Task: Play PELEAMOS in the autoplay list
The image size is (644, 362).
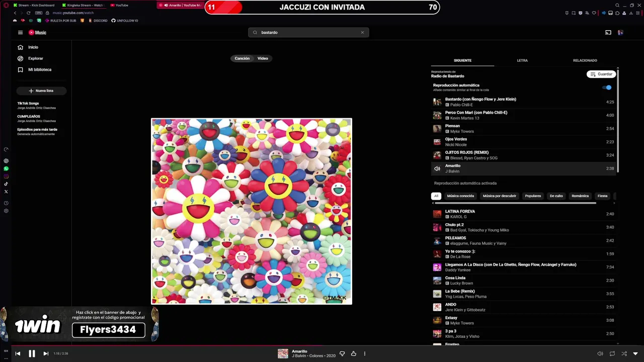Action: [x=523, y=240]
